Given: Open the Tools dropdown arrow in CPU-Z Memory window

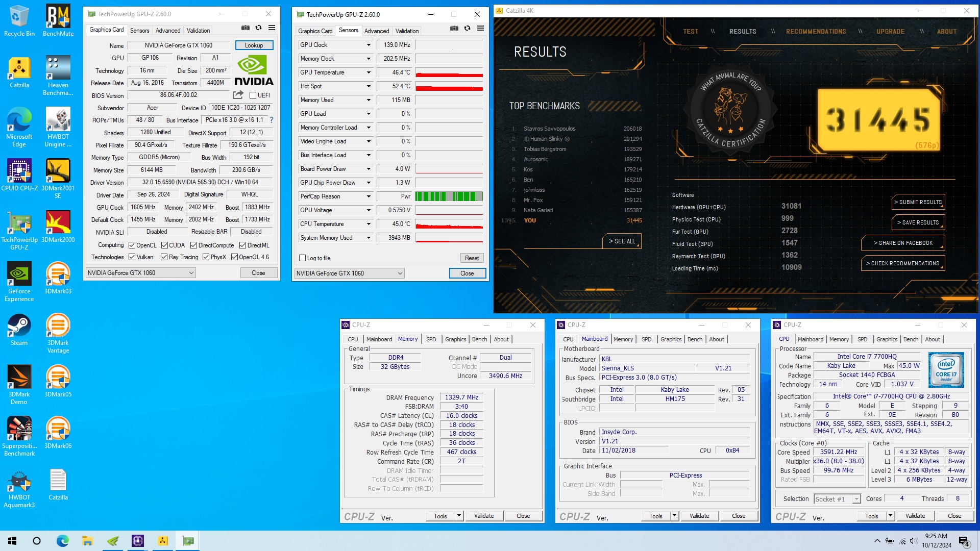Looking at the screenshot, I should point(459,516).
